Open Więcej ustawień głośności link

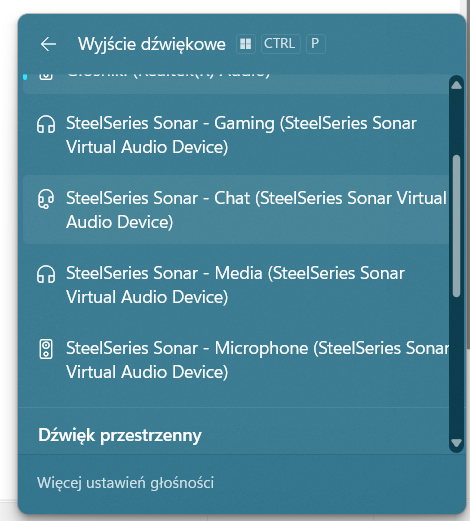point(125,483)
